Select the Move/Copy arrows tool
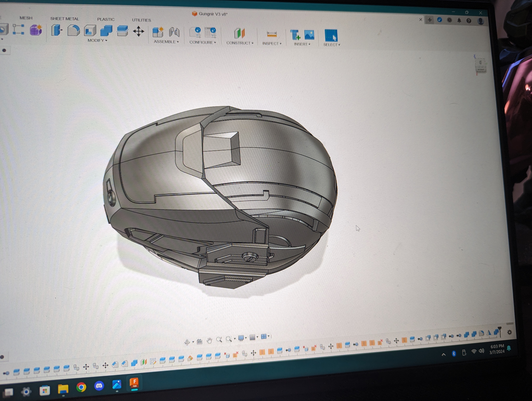This screenshot has width=532, height=401. 138,31
